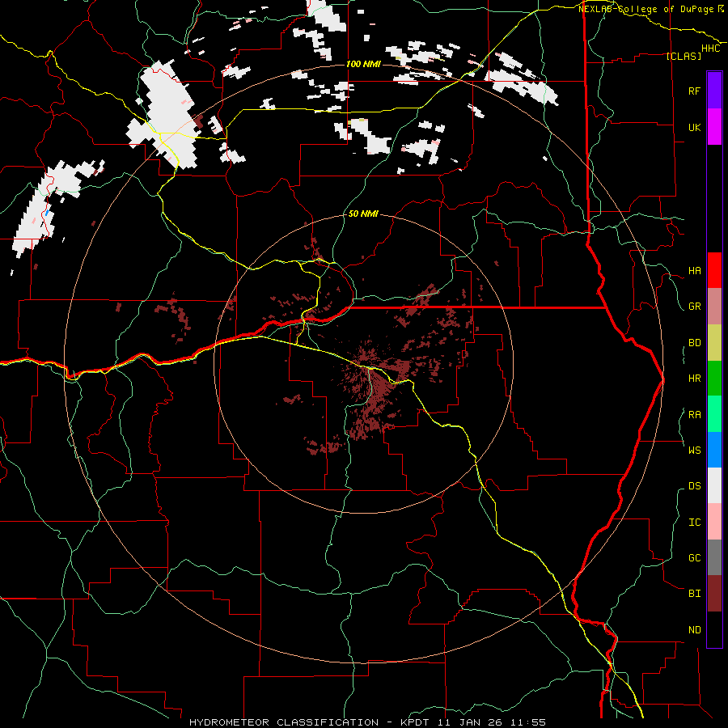Viewport: 728px width, 728px height.
Task: Click the DS white legend swatch
Action: (x=714, y=485)
